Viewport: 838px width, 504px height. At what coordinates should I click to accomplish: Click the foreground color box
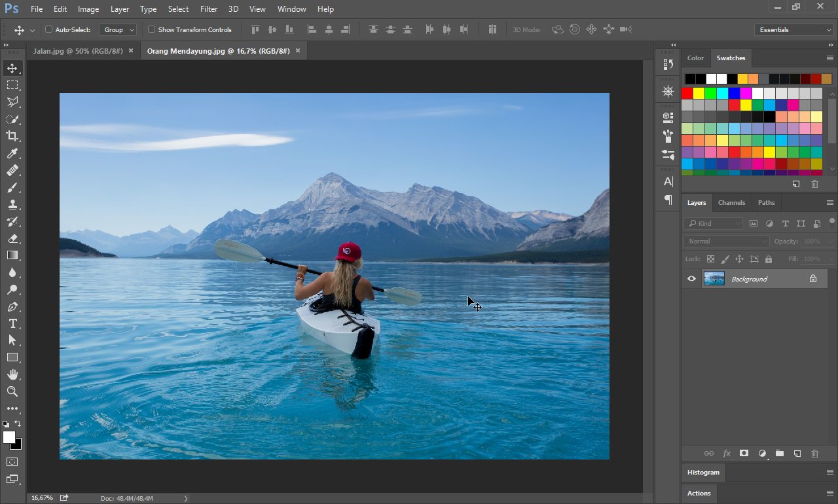click(9, 437)
